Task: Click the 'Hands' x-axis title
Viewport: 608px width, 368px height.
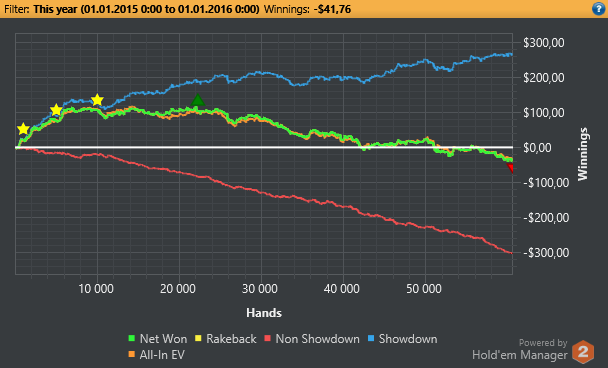Action: (x=264, y=313)
